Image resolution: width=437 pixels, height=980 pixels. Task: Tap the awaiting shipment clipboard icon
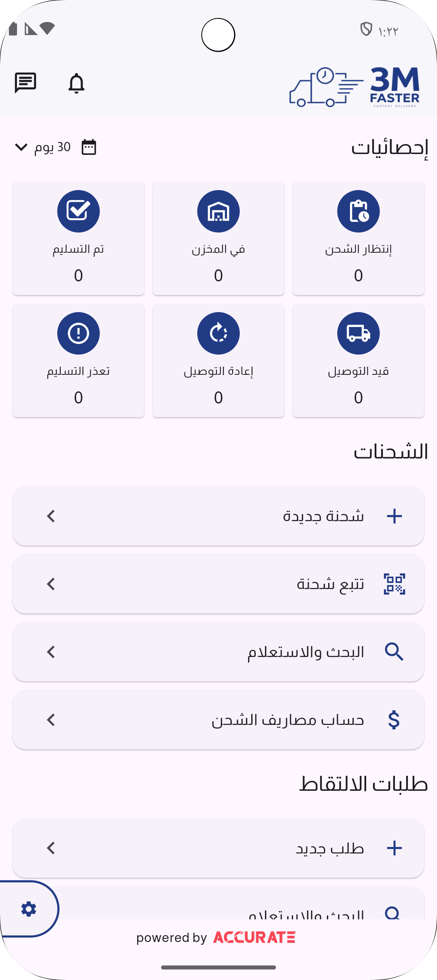pos(359,211)
